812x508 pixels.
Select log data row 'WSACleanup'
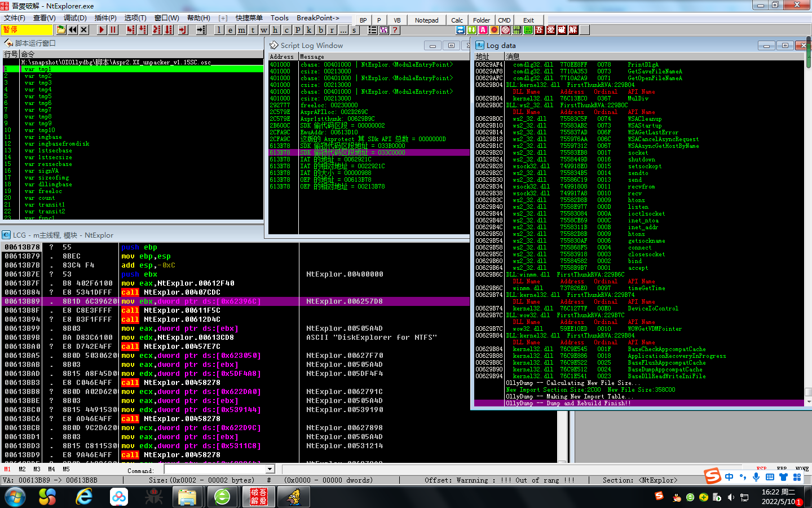(x=639, y=119)
